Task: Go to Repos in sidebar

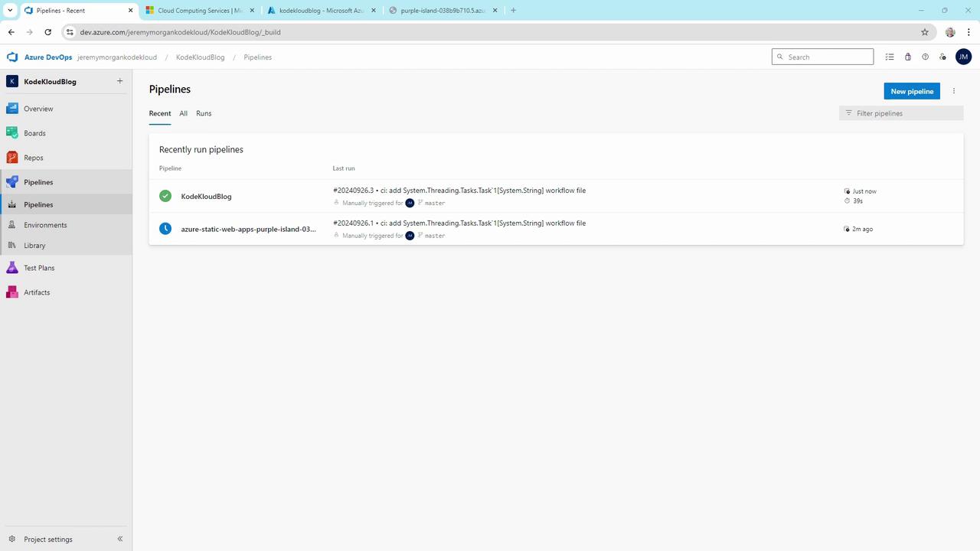Action: click(34, 158)
